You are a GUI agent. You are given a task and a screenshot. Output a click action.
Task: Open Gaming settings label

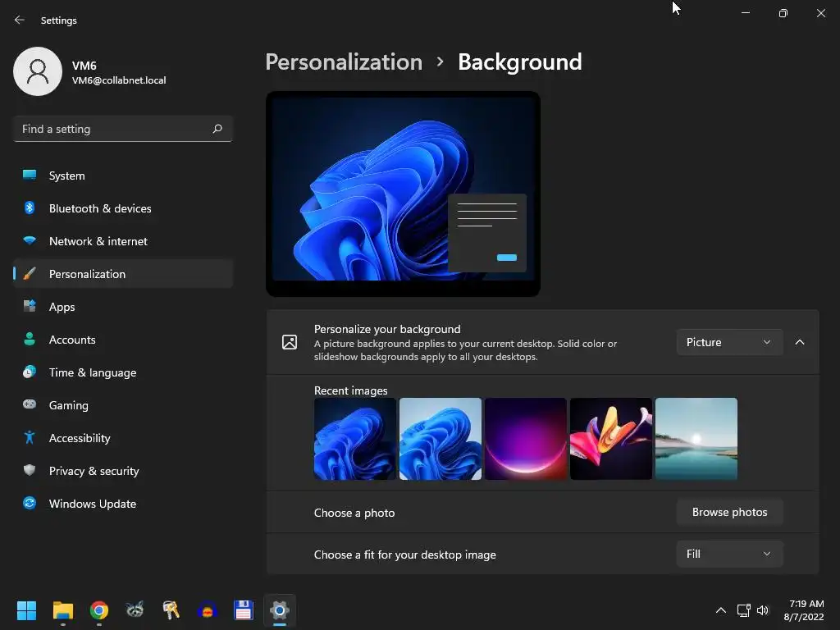[x=69, y=405]
